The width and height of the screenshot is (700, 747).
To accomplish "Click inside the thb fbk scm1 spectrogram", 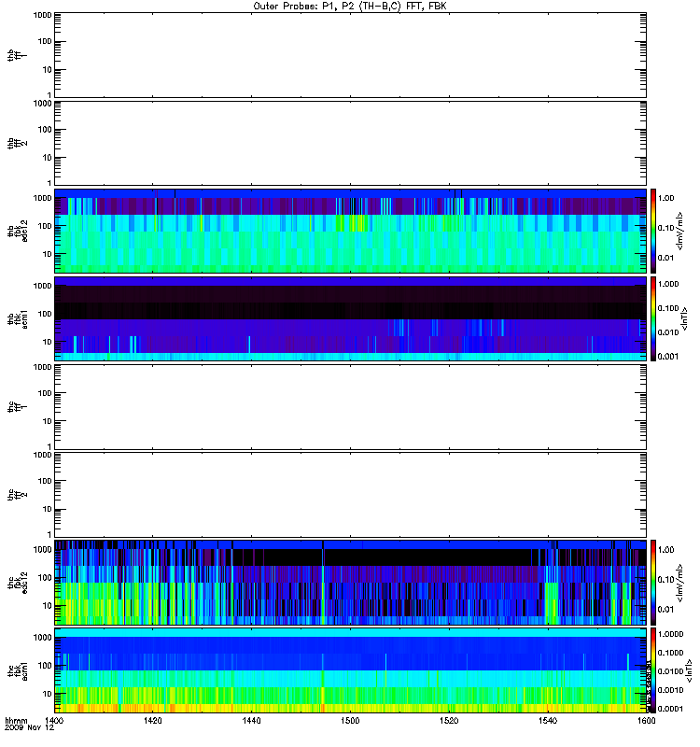I will [350, 318].
